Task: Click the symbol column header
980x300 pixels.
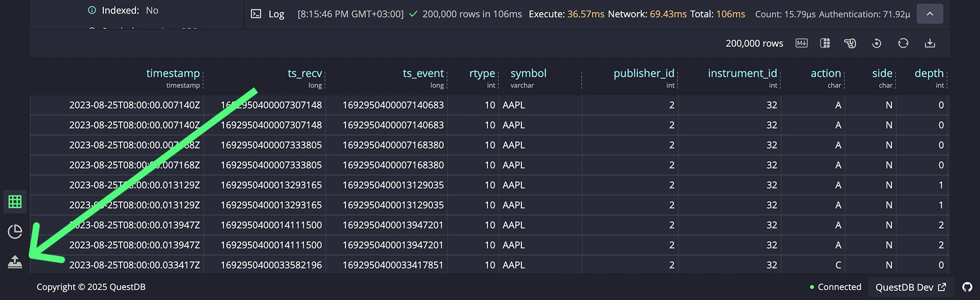Action: tap(528, 73)
